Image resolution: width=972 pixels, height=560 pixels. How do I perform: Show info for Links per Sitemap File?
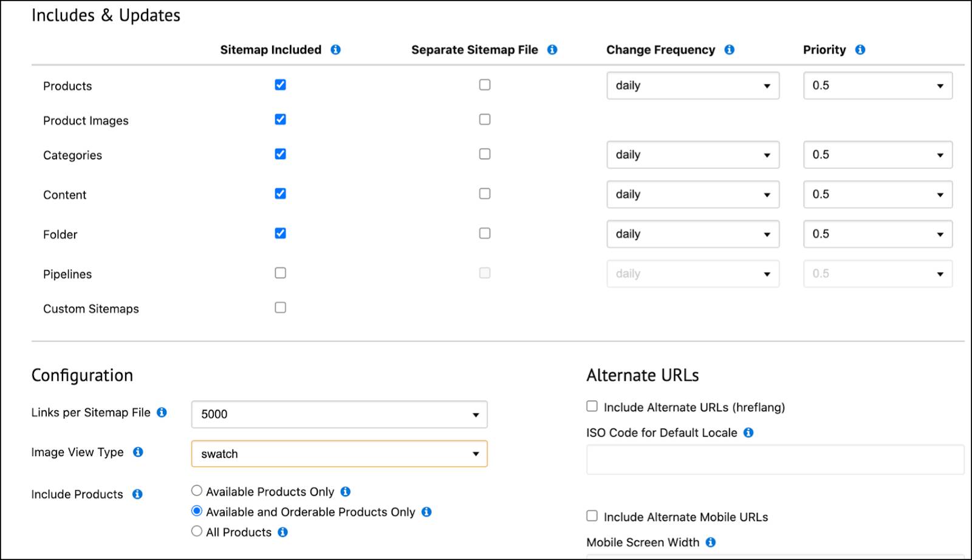(x=162, y=412)
